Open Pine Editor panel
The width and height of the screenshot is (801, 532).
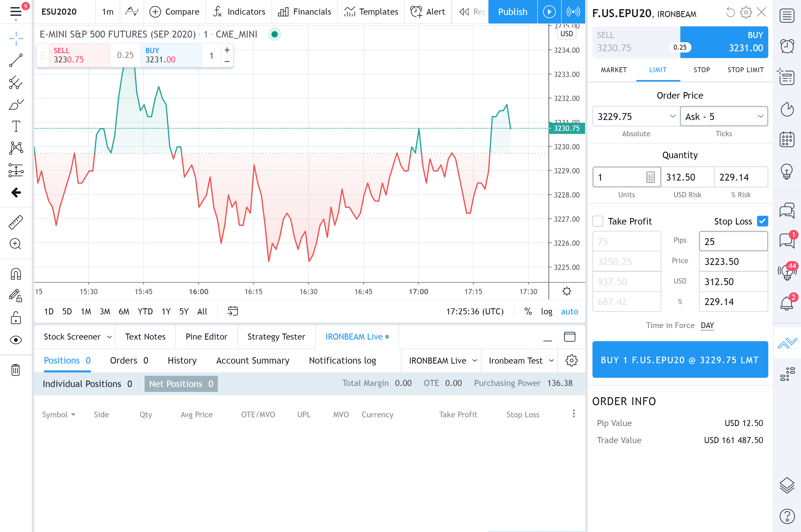click(206, 336)
